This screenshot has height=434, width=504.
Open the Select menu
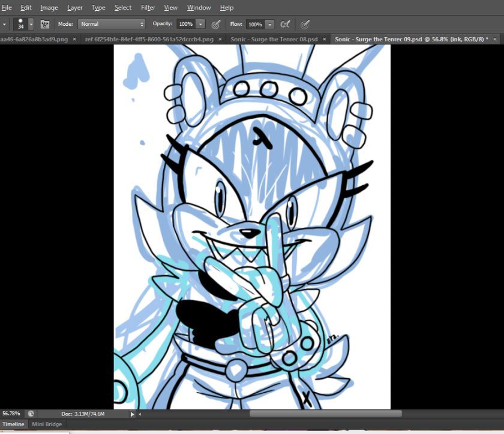[123, 7]
